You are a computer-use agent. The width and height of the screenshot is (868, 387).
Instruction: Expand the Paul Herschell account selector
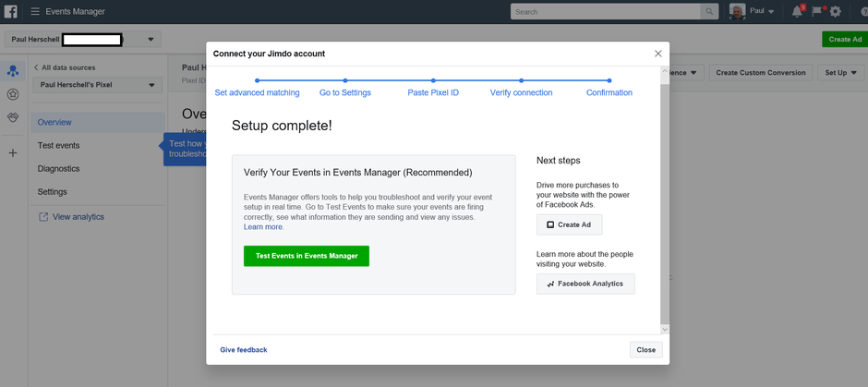[x=83, y=40]
